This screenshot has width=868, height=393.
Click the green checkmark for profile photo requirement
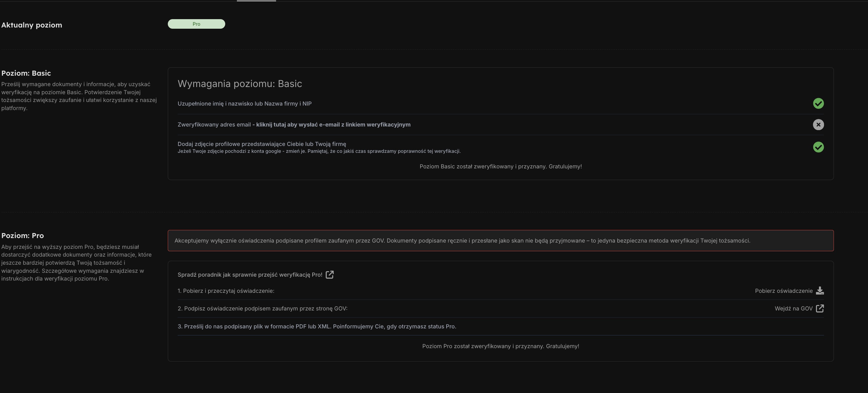tap(818, 147)
